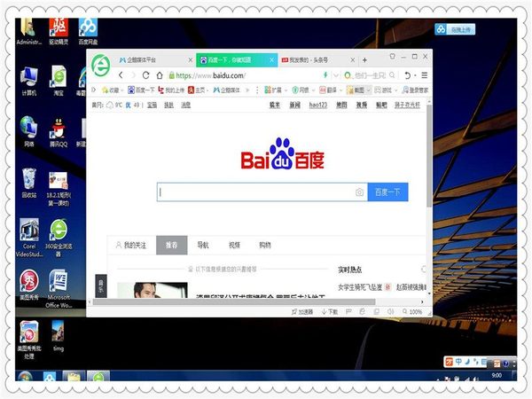Open the 地图 link at top of Baidu
This screenshot has height=399, width=532.
click(341, 105)
